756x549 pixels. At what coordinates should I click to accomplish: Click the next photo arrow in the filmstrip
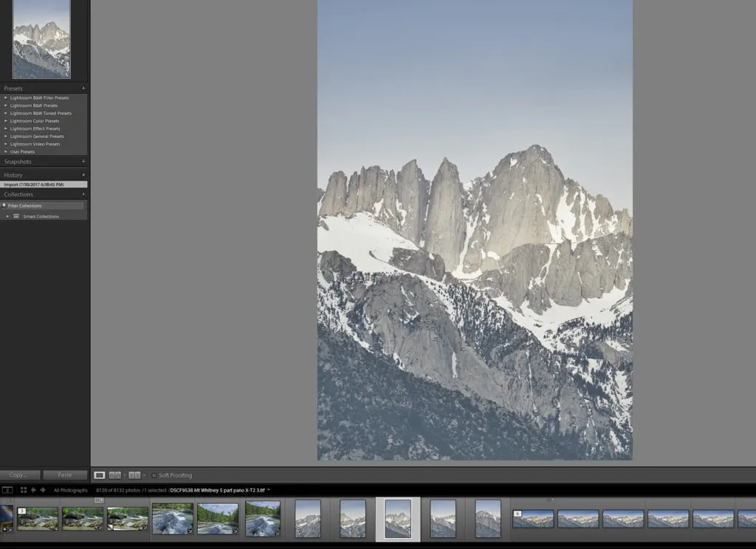(42, 489)
